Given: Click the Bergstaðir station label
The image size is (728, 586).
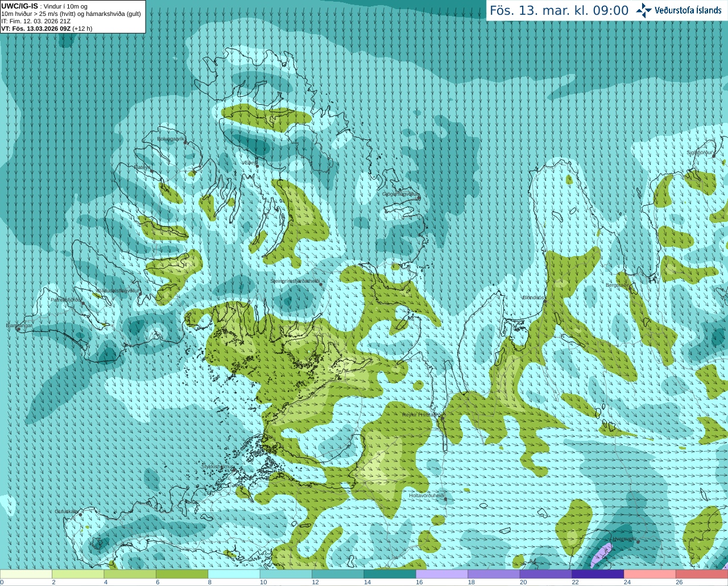Looking at the screenshot, I should tap(618, 286).
